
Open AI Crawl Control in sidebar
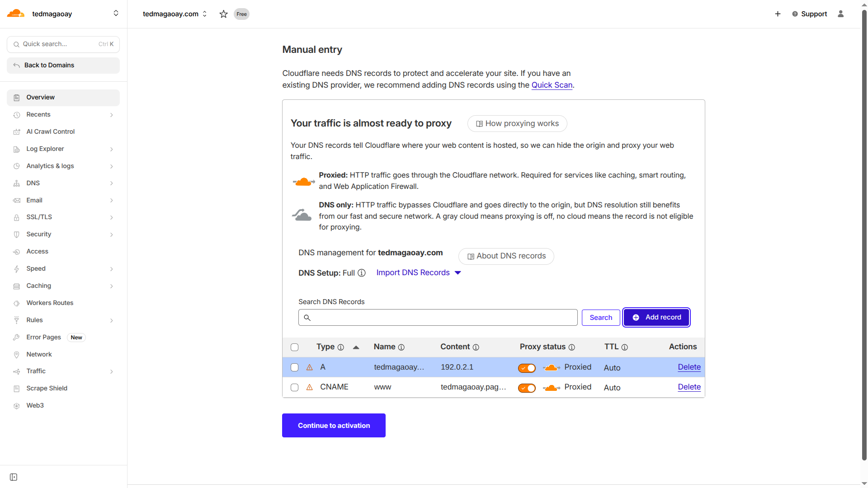51,131
